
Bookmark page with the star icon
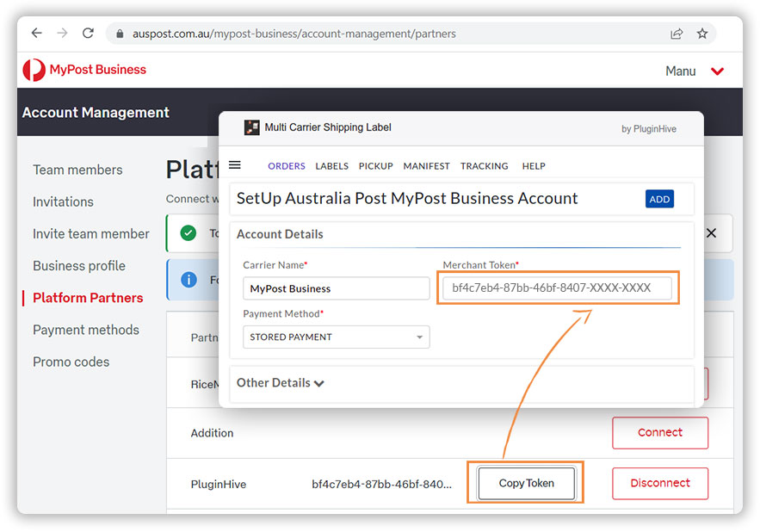pos(701,34)
